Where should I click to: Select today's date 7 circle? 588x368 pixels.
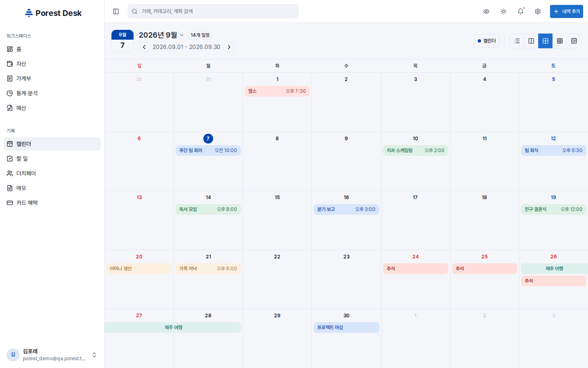tap(208, 139)
